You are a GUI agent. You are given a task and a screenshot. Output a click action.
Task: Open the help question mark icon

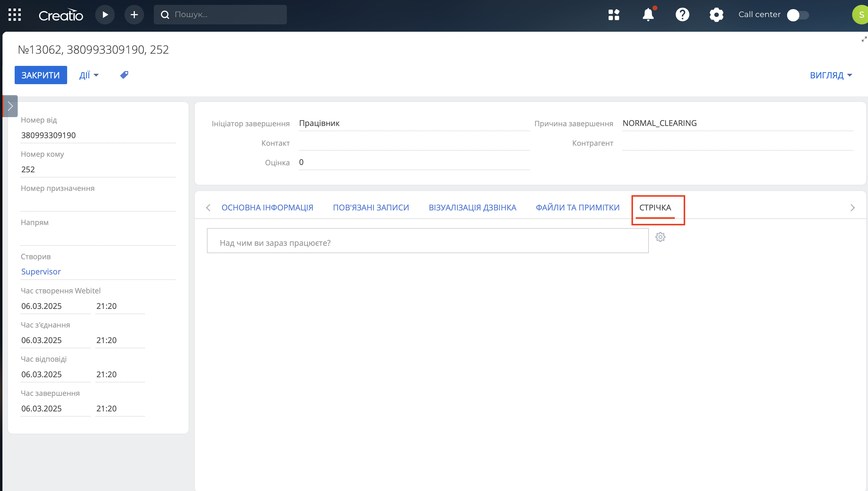coord(682,15)
